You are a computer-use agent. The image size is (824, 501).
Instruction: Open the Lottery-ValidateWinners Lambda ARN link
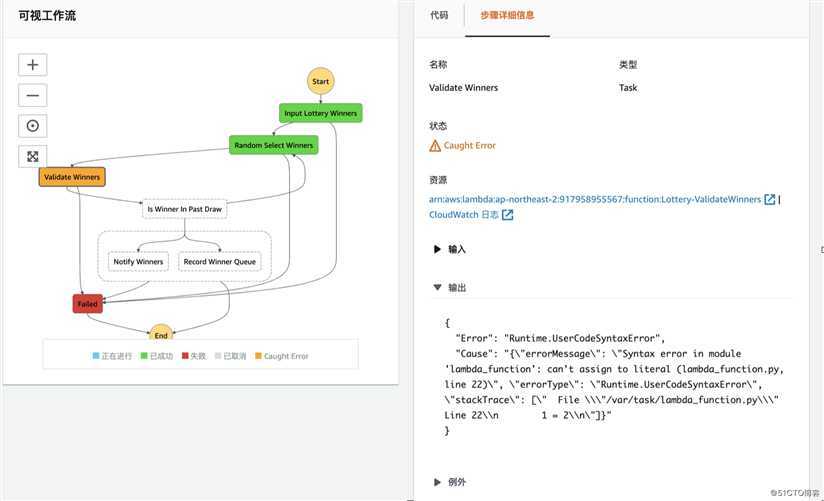pyautogui.click(x=595, y=199)
